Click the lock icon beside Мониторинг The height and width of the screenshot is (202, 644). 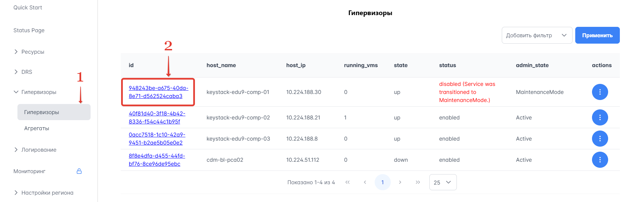[x=79, y=171]
